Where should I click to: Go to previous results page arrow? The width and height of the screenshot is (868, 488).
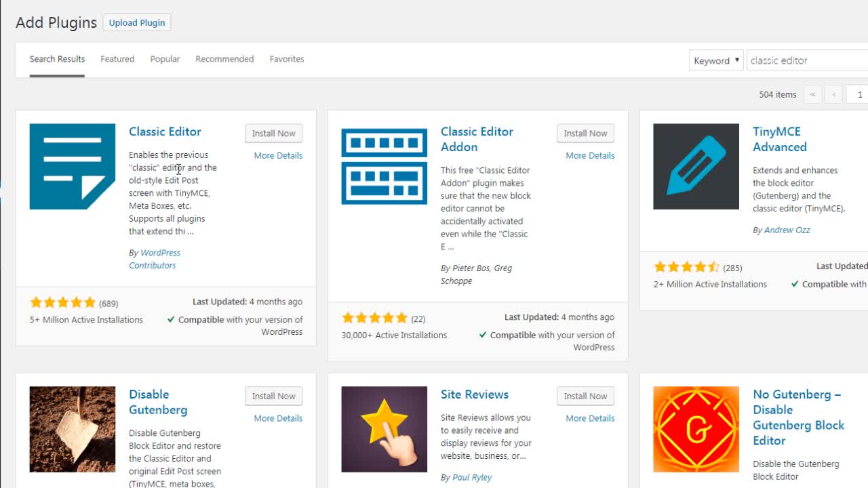point(834,94)
